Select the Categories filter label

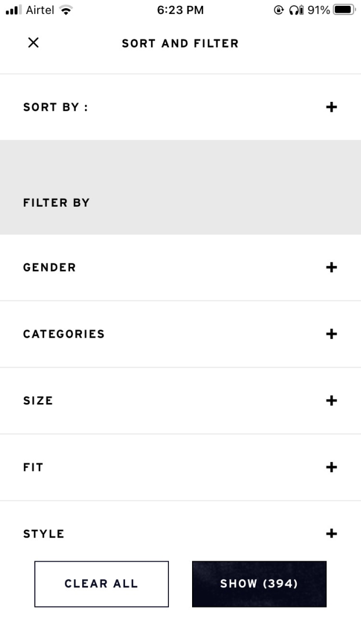[64, 334]
